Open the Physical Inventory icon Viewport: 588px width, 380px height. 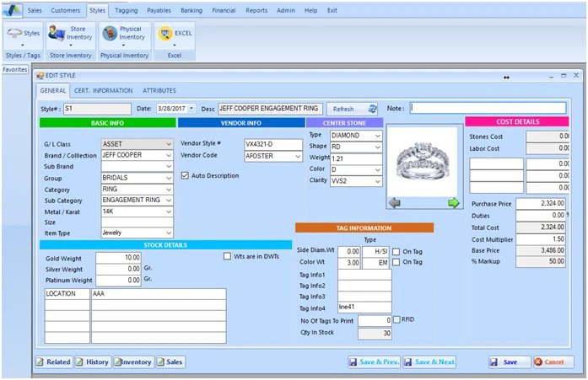(x=110, y=34)
